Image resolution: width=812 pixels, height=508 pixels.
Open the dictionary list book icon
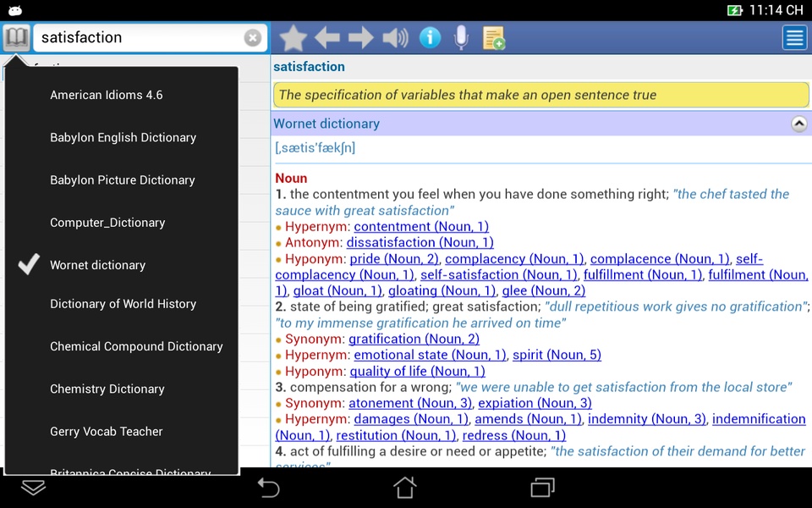[x=17, y=37]
